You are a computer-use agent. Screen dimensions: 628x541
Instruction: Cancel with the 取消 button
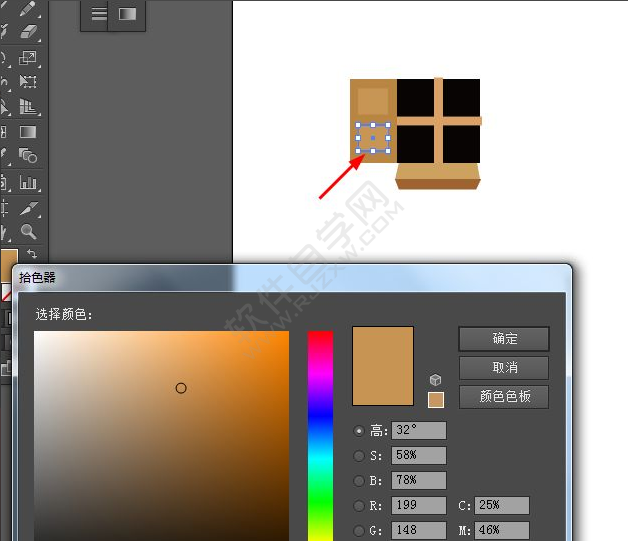[x=504, y=368]
